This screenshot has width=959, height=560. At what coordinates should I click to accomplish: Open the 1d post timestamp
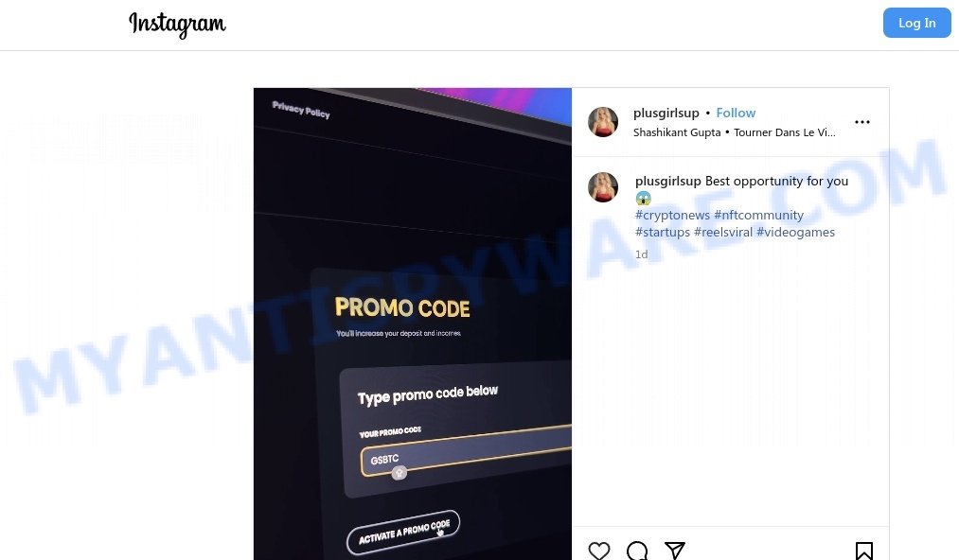(x=641, y=254)
